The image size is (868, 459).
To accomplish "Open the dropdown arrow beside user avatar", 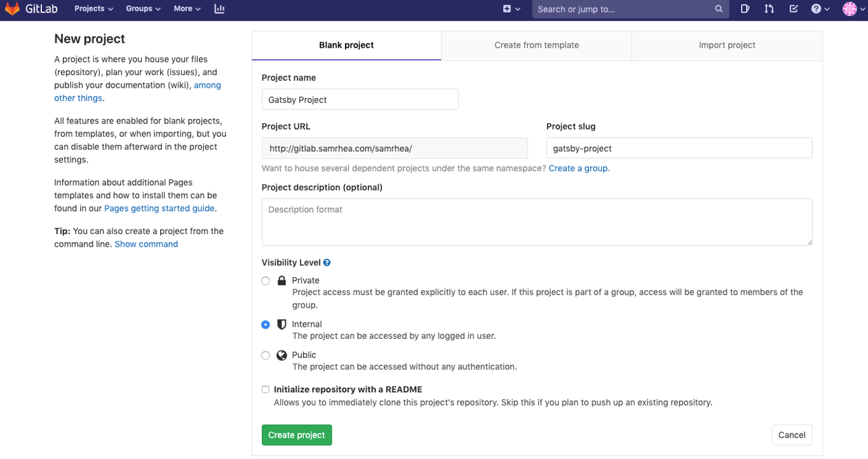I will (862, 9).
